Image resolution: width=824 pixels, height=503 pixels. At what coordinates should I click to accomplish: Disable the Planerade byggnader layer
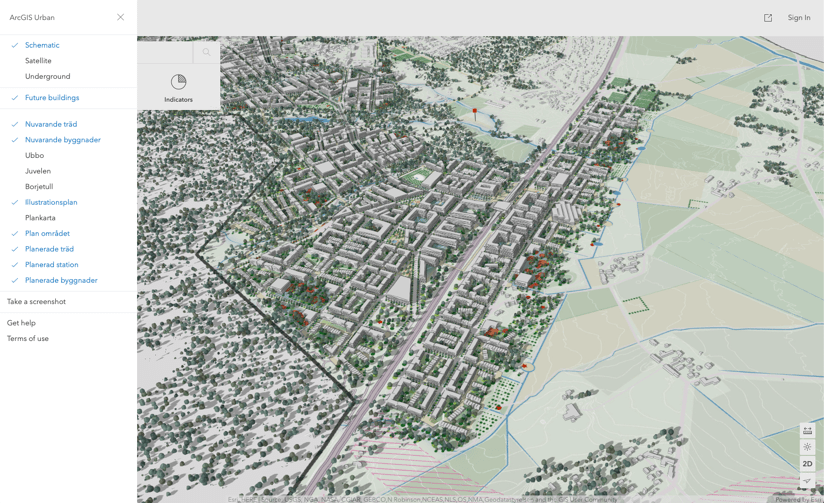(x=68, y=280)
